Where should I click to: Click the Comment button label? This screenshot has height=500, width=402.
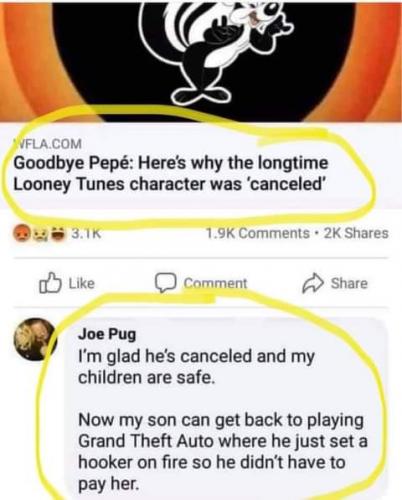(x=215, y=283)
